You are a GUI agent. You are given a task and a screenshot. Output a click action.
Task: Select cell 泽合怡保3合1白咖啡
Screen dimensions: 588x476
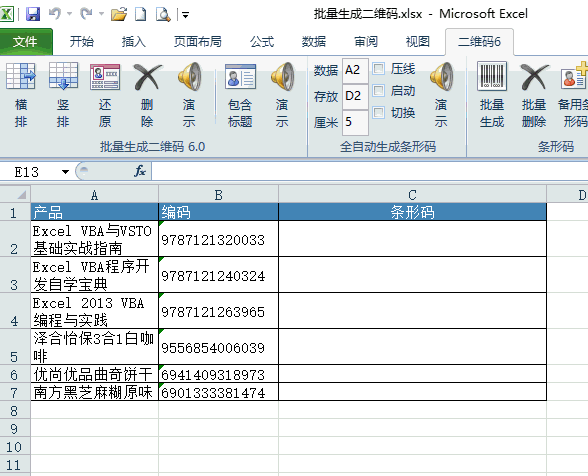[94, 347]
